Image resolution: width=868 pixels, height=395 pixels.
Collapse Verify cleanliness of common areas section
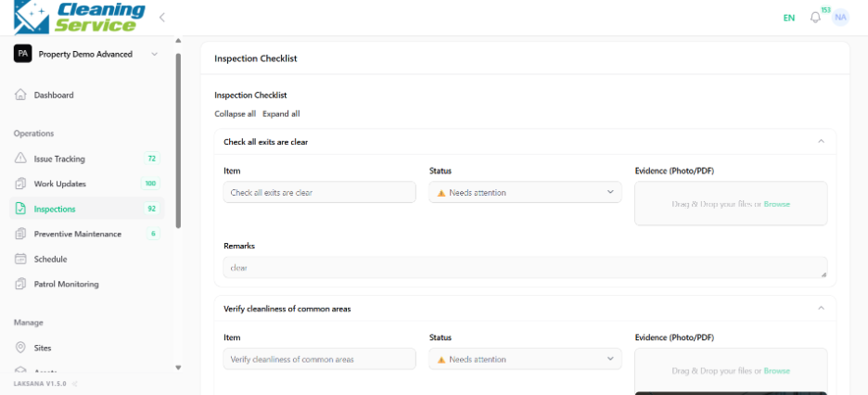click(x=821, y=308)
